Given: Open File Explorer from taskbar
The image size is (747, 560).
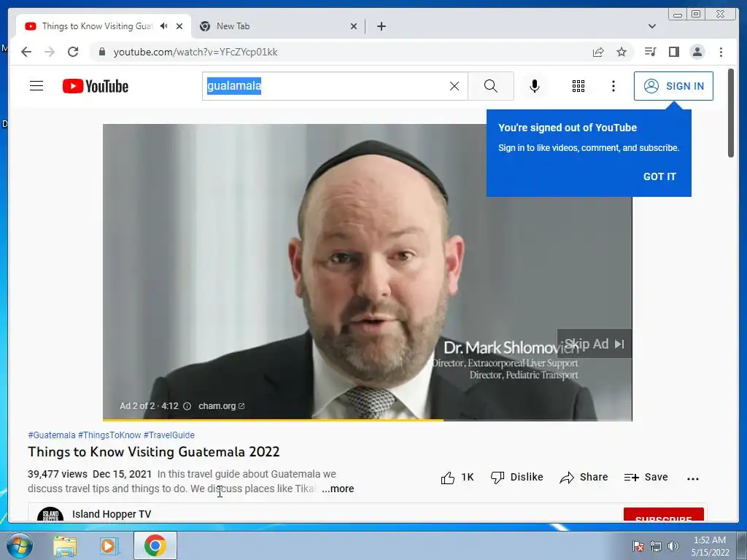Looking at the screenshot, I should click(x=65, y=546).
